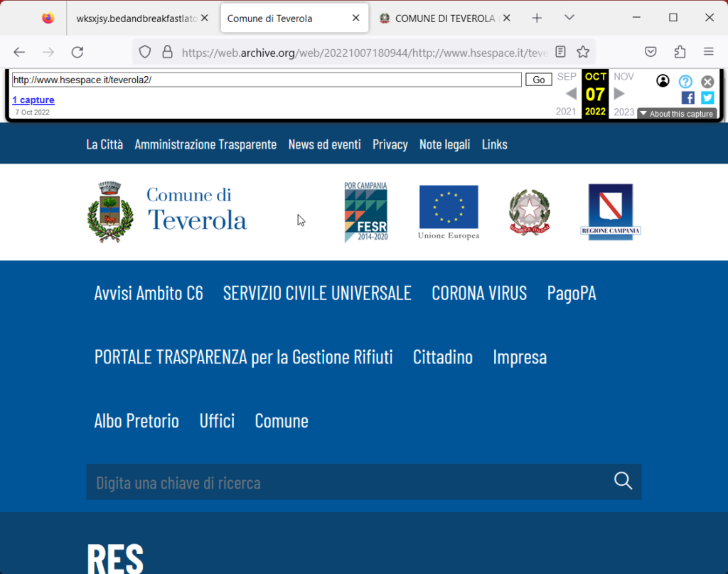Click the search magnifier icon
Image resolution: width=728 pixels, height=574 pixels.
point(623,481)
